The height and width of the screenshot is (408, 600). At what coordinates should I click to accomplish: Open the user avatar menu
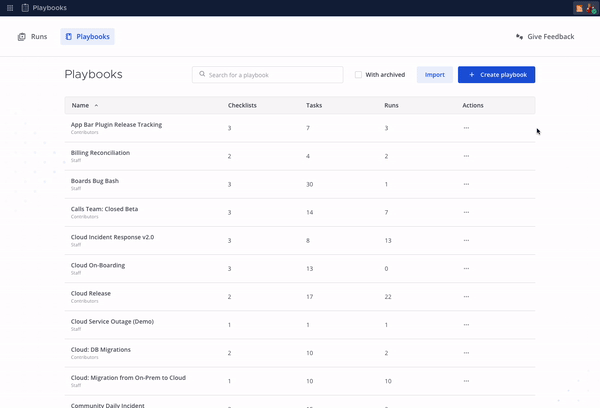pos(591,8)
